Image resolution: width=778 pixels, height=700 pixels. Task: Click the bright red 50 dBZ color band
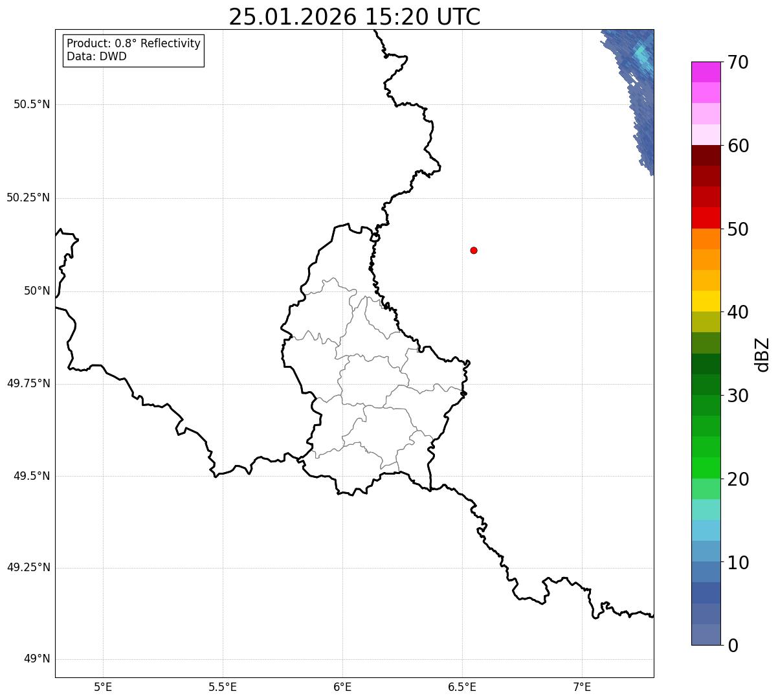point(706,218)
